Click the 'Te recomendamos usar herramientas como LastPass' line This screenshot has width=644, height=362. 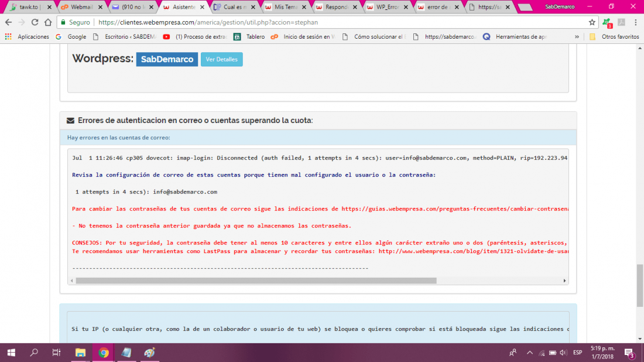(x=320, y=251)
